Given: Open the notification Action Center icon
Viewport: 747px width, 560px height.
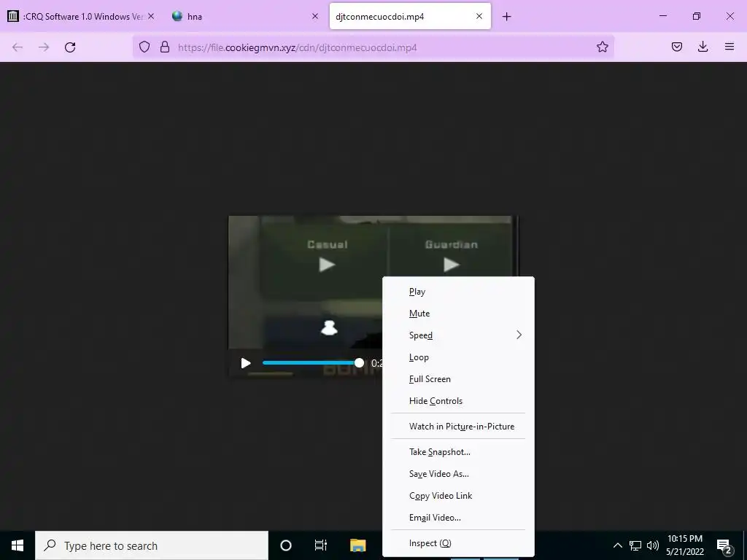Looking at the screenshot, I should [x=724, y=546].
